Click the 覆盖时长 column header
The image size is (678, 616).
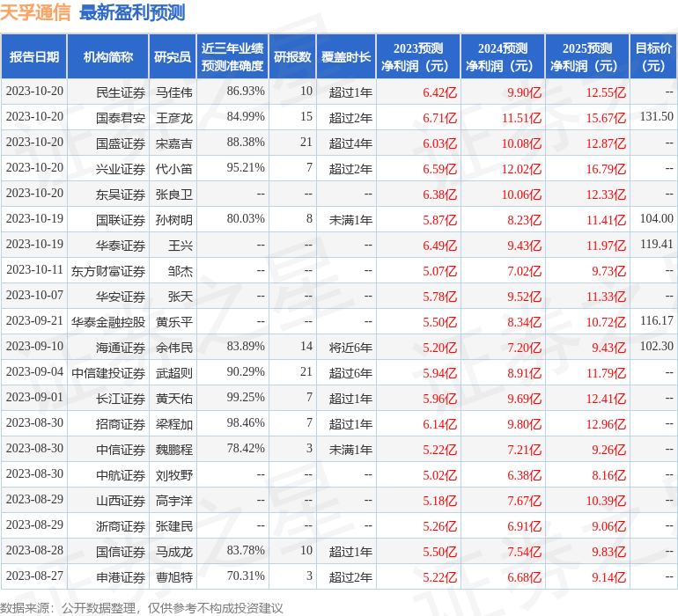[x=346, y=56]
